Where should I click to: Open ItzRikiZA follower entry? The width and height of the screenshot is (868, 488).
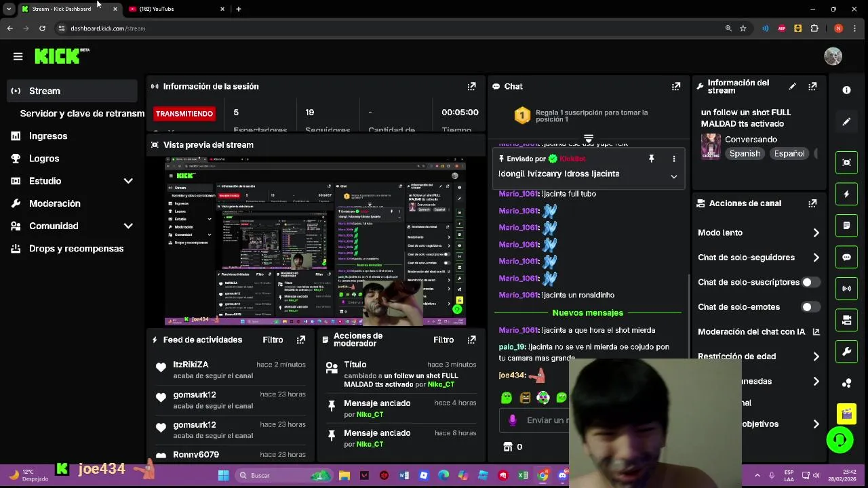click(231, 369)
